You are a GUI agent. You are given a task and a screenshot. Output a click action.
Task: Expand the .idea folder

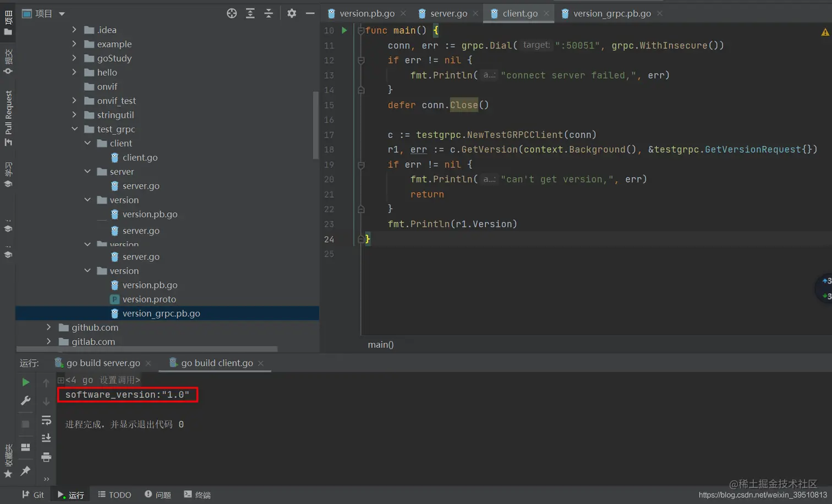(74, 30)
